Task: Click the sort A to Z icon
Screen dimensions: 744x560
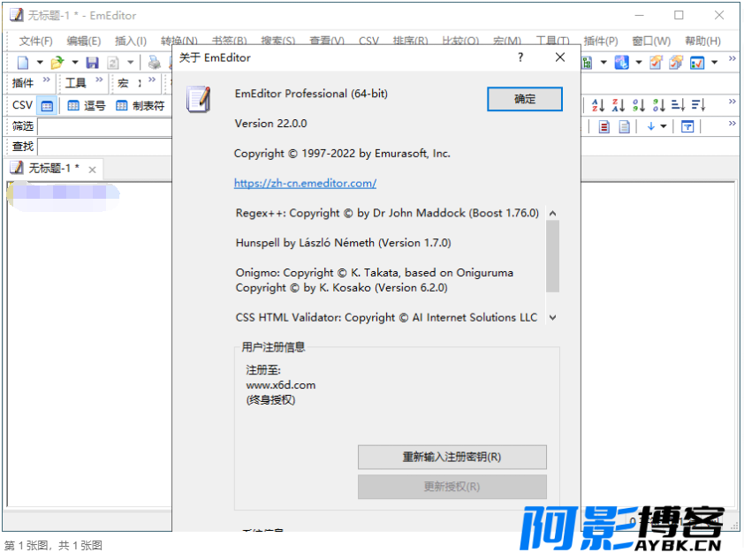Action: point(598,105)
